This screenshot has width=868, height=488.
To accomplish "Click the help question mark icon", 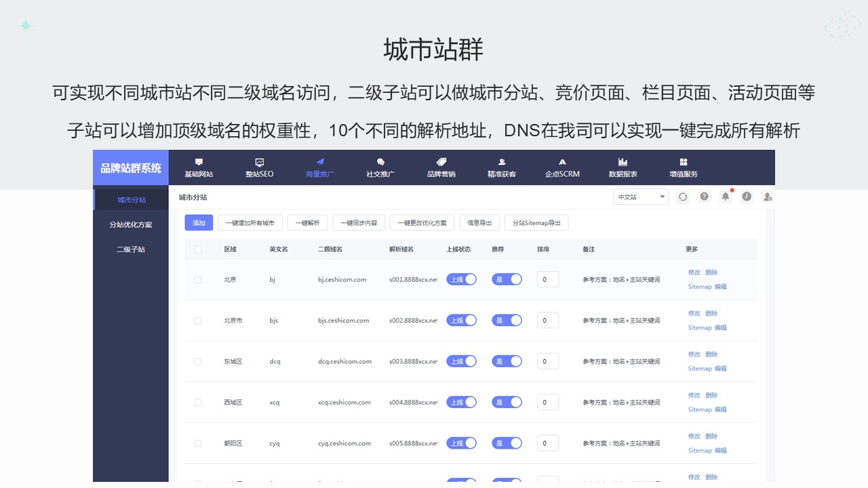I will [x=705, y=197].
